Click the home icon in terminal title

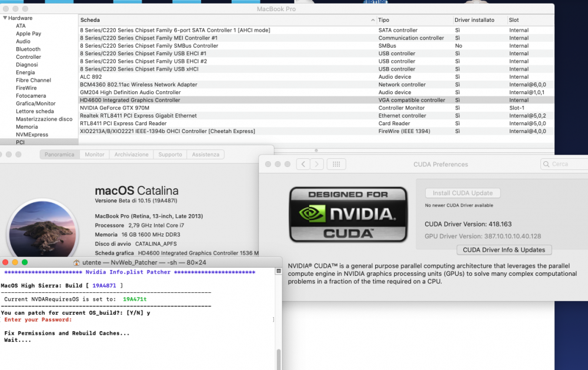click(x=76, y=263)
